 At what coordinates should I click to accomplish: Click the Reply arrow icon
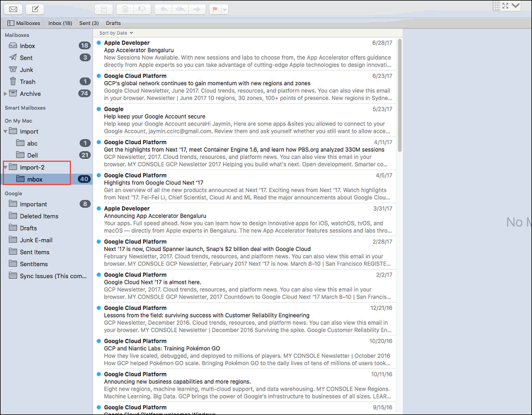pyautogui.click(x=164, y=9)
